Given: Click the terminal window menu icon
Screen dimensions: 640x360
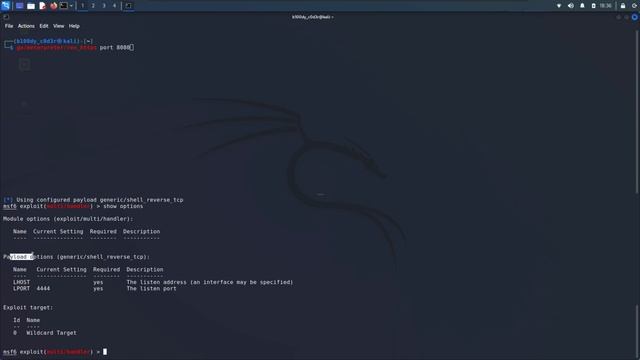Looking at the screenshot, I should coord(6,17).
